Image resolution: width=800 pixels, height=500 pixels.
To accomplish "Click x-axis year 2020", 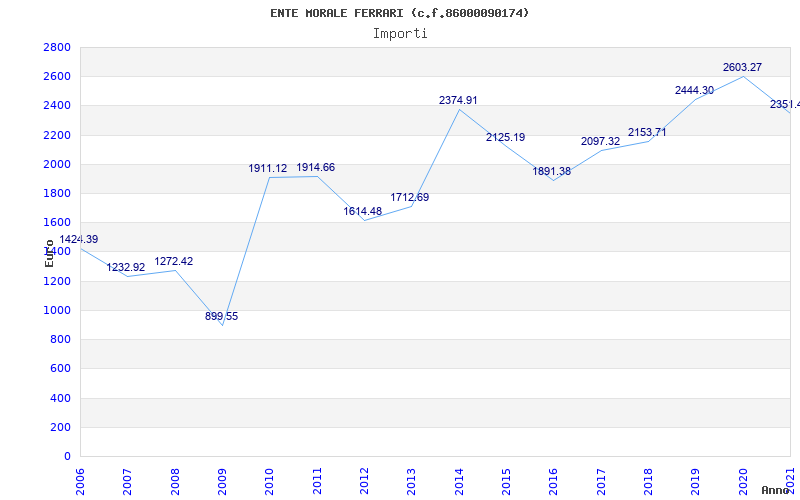I will point(743,481).
